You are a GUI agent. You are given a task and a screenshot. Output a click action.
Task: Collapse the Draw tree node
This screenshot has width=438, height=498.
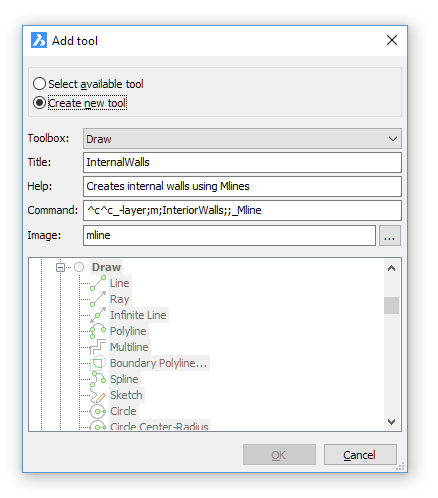(x=60, y=267)
